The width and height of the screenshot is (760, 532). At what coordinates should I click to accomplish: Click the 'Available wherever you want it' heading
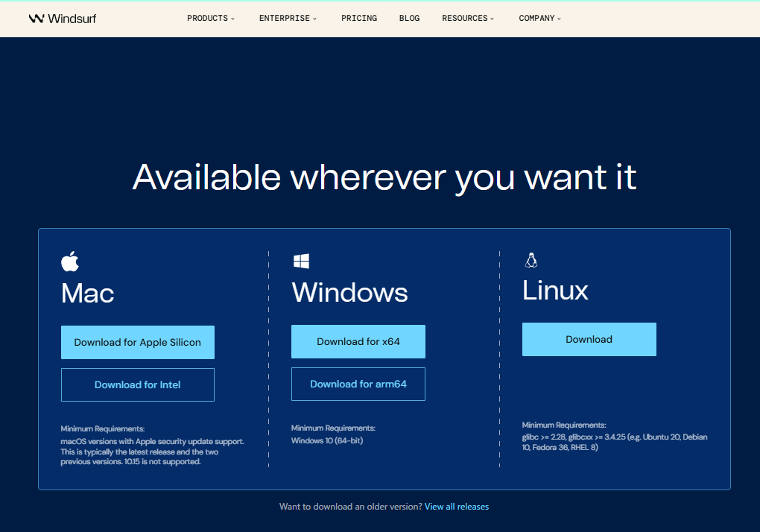[x=384, y=178]
